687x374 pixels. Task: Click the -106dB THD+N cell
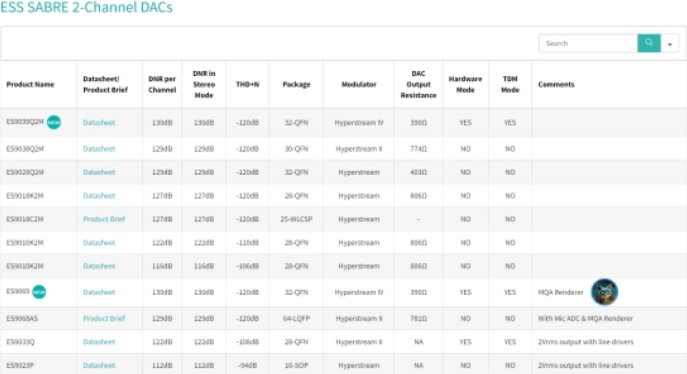[248, 266]
